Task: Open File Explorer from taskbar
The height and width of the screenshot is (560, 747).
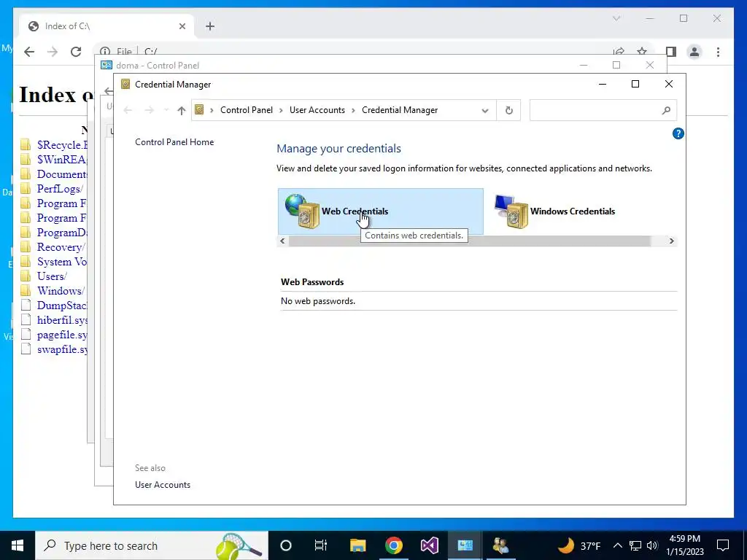Action: (x=357, y=545)
